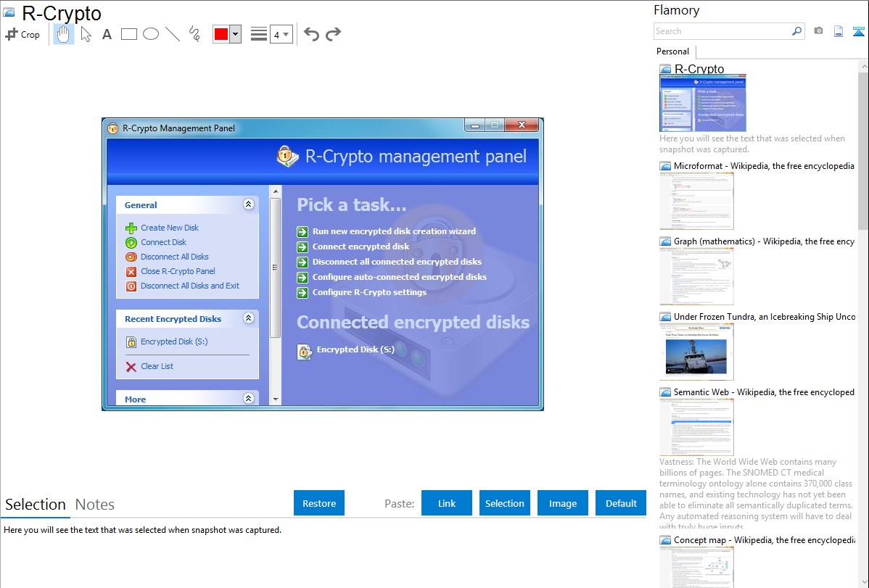Paste as Link button
This screenshot has height=588, width=869.
point(447,503)
